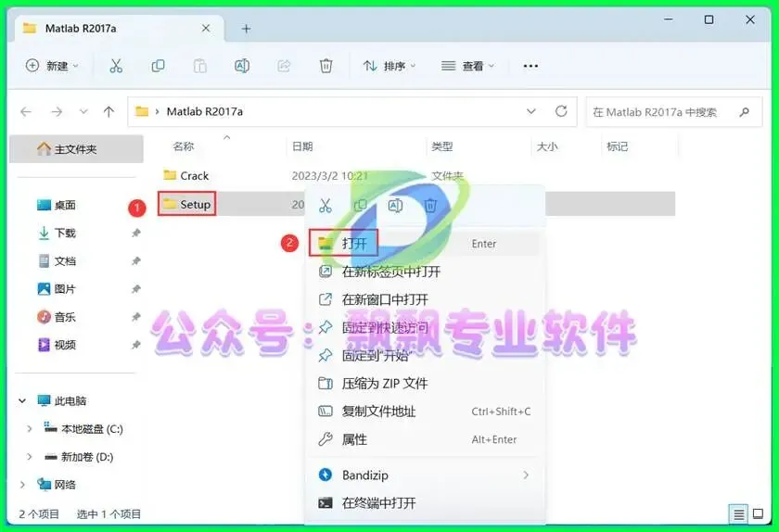This screenshot has width=779, height=532.
Task: Select Properties (属性) in the context menu
Action: 425,439
